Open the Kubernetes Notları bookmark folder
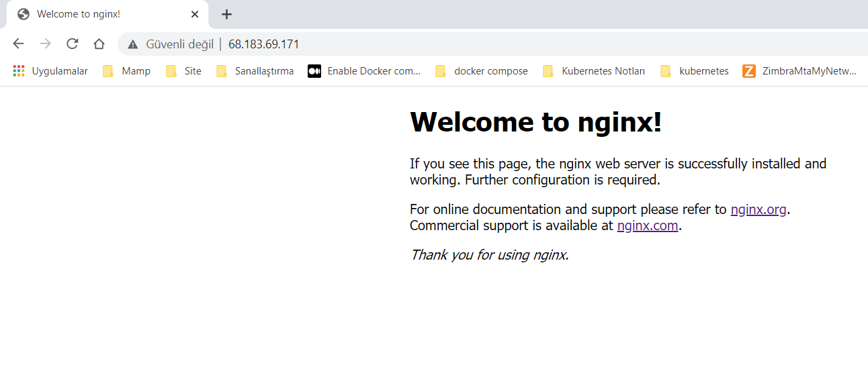 (594, 71)
